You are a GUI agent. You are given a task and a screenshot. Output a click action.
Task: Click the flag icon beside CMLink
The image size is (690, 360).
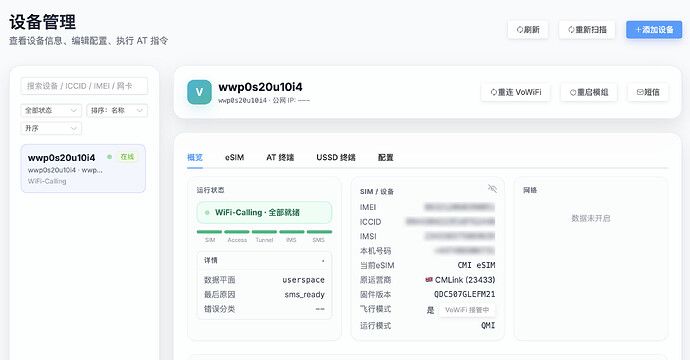[x=429, y=279]
